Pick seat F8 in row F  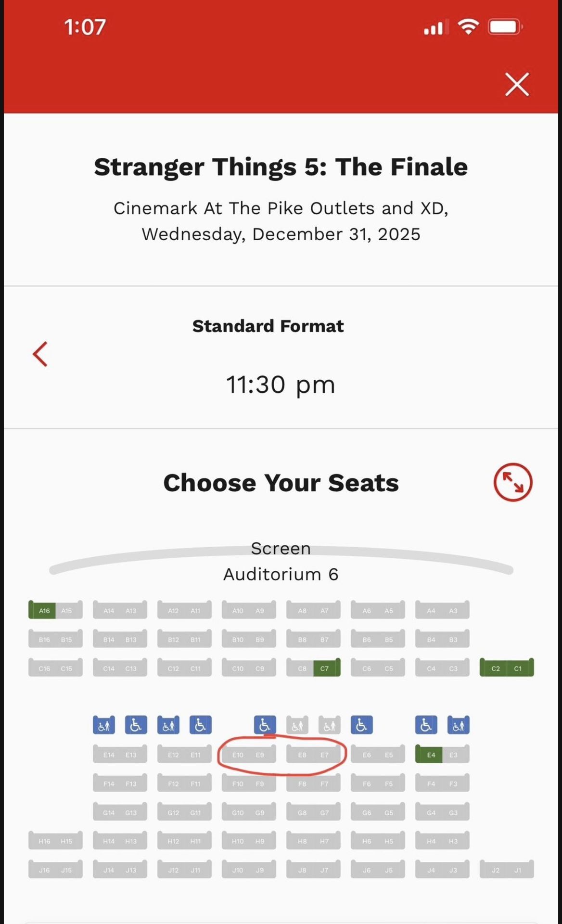pos(302,783)
